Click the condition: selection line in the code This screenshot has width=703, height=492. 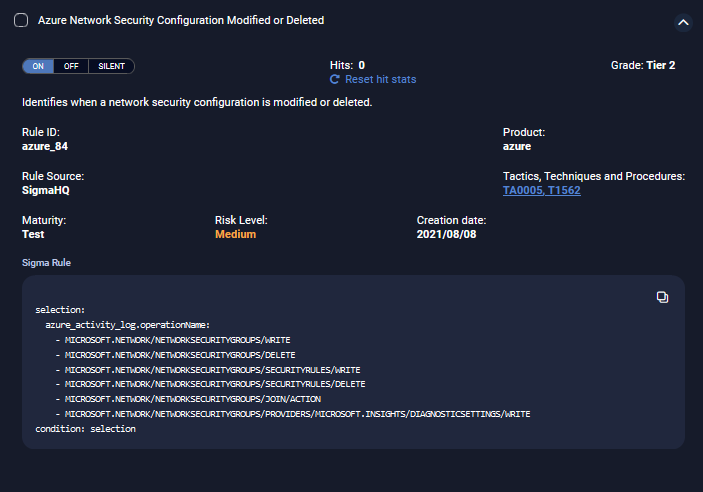(85, 428)
